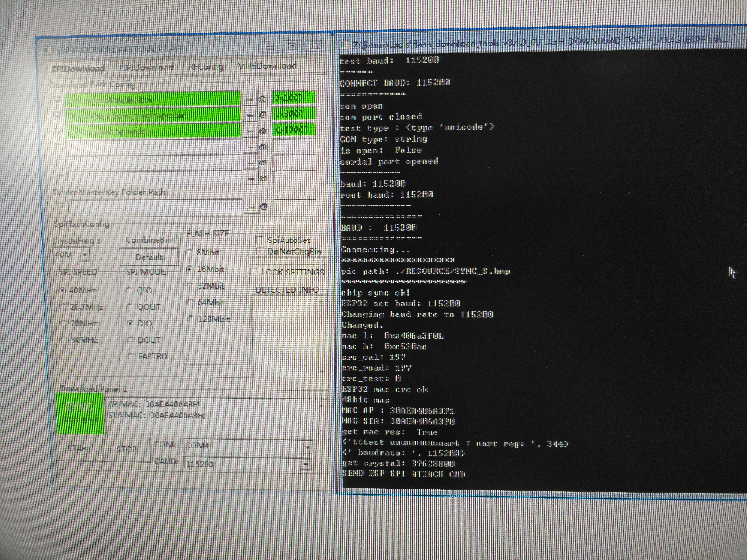Click the START download button
Screen dimensions: 747x560
(x=80, y=449)
